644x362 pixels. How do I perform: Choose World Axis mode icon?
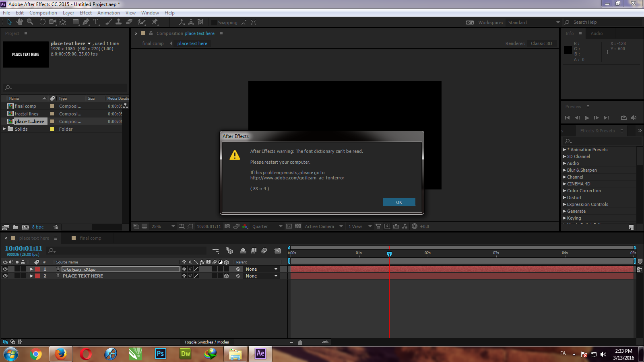tap(191, 22)
